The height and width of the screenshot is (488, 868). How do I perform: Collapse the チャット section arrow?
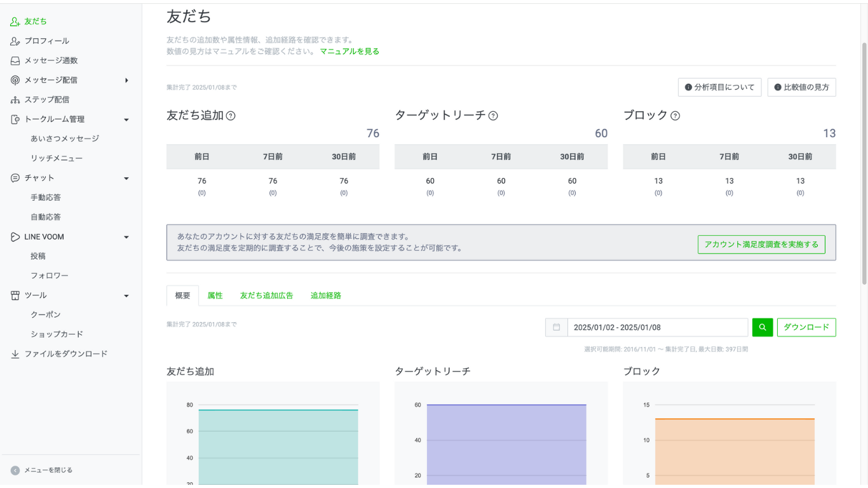(126, 179)
